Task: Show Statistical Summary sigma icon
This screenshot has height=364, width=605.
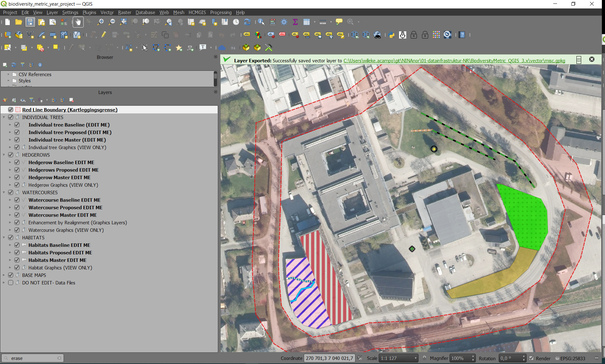Action: [295, 22]
